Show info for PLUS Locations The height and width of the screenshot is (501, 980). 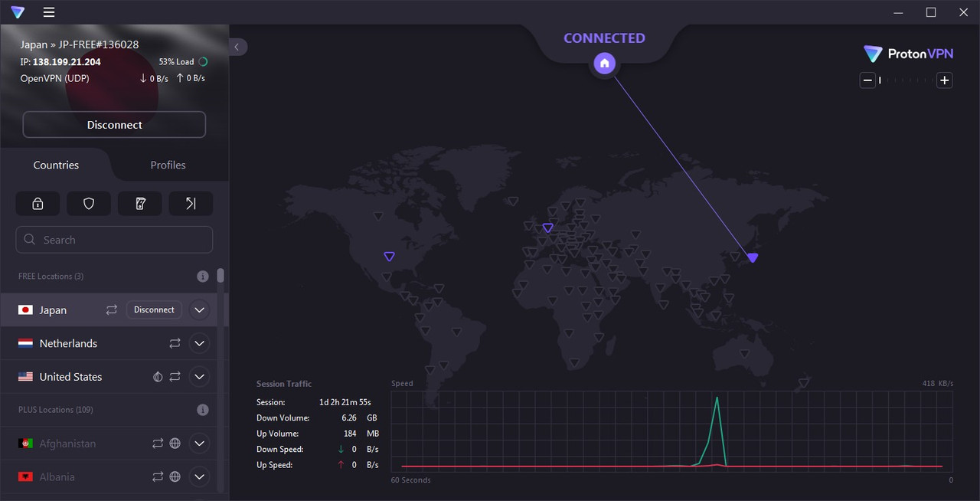[x=203, y=410]
